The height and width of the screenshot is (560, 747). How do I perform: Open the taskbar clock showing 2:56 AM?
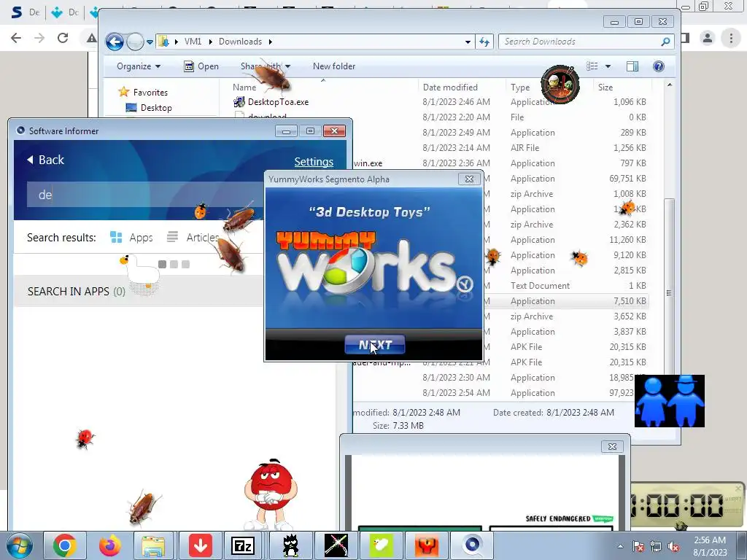(x=710, y=546)
